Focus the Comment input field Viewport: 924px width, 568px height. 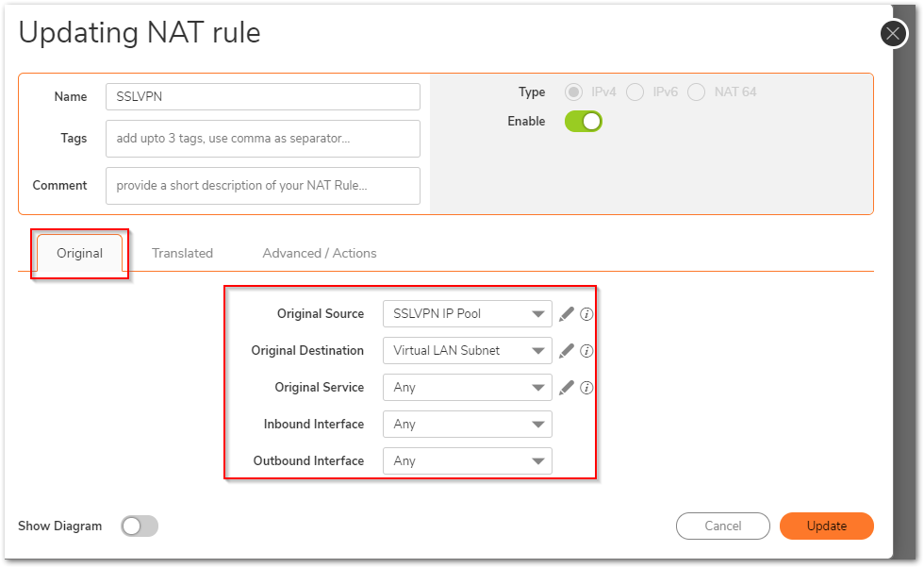coord(263,186)
